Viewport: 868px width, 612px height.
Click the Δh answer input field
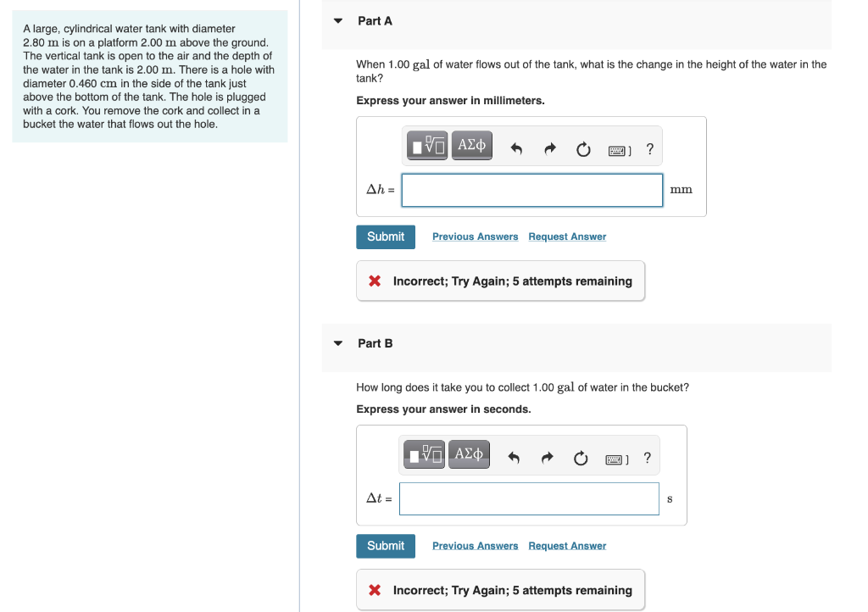click(531, 190)
